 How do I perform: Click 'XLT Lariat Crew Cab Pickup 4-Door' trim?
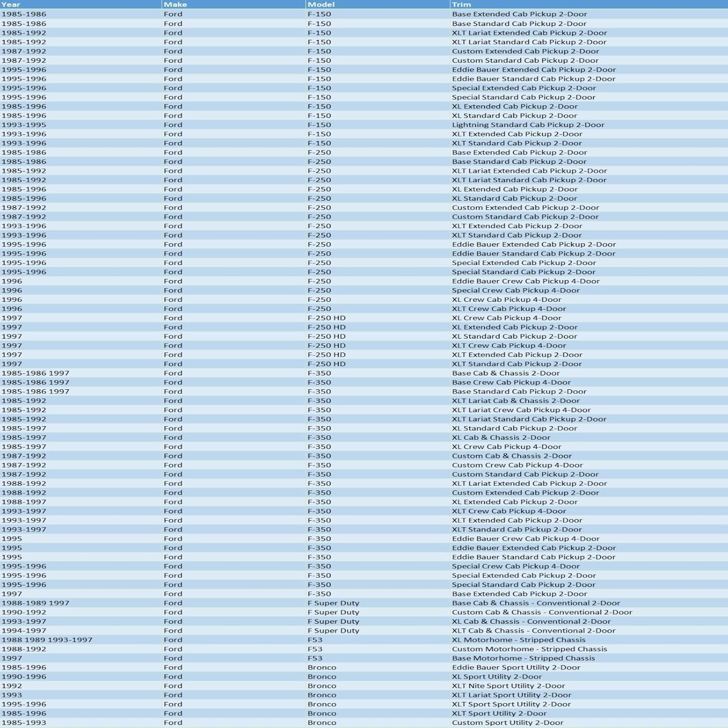click(x=521, y=410)
